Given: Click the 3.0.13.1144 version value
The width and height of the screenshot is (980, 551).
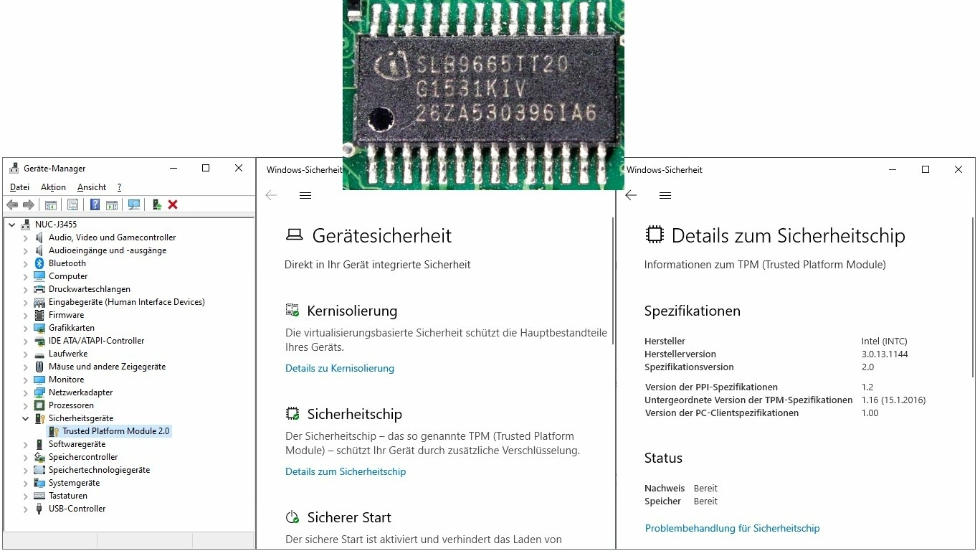Looking at the screenshot, I should point(885,354).
